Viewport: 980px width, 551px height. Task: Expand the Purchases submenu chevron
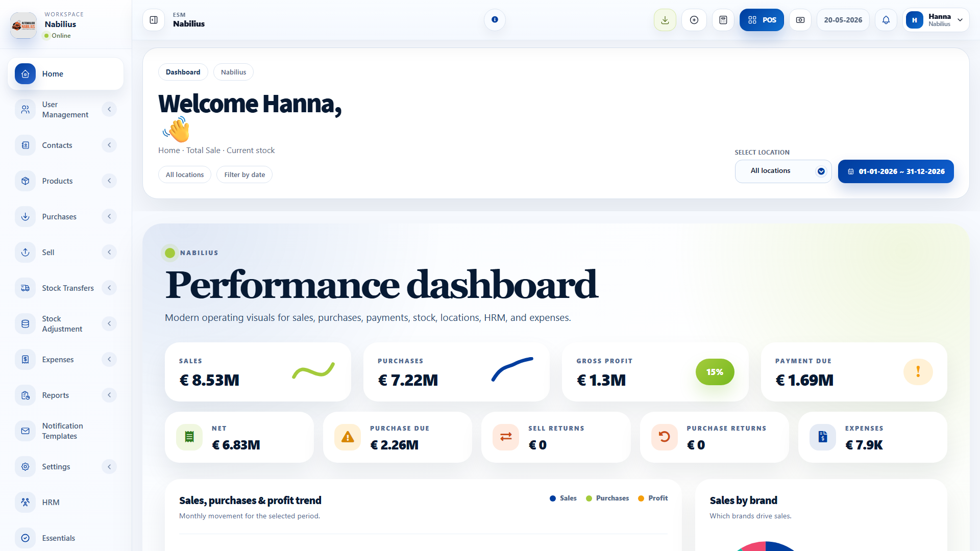109,217
